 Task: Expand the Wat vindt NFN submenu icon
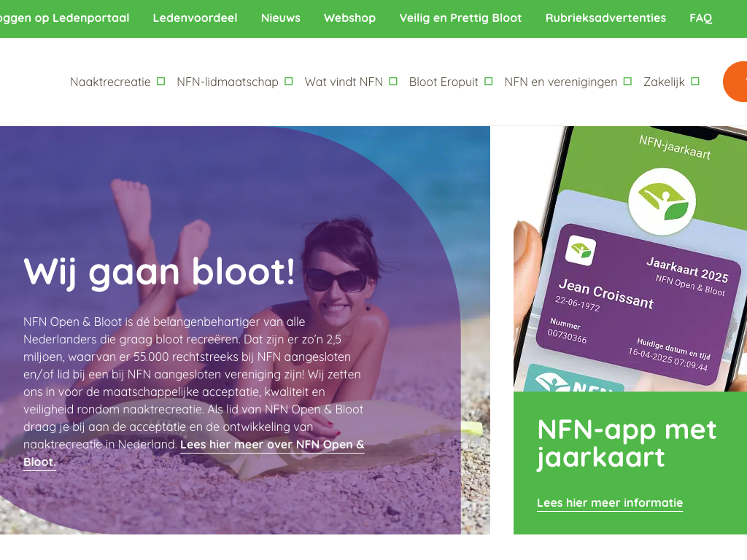(393, 82)
